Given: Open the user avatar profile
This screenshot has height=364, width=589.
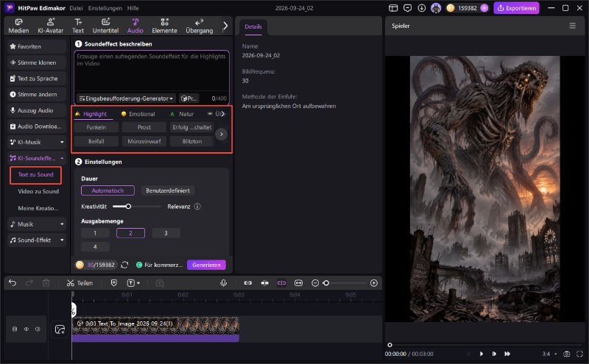Looking at the screenshot, I should (x=436, y=8).
